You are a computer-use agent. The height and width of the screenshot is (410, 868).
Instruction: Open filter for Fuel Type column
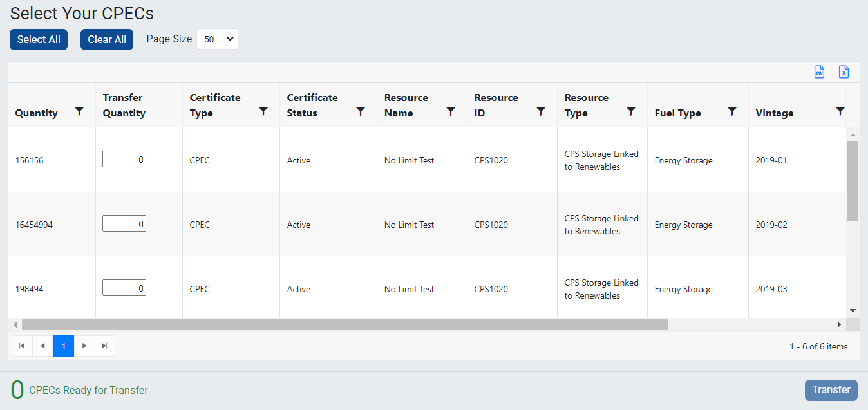point(732,112)
